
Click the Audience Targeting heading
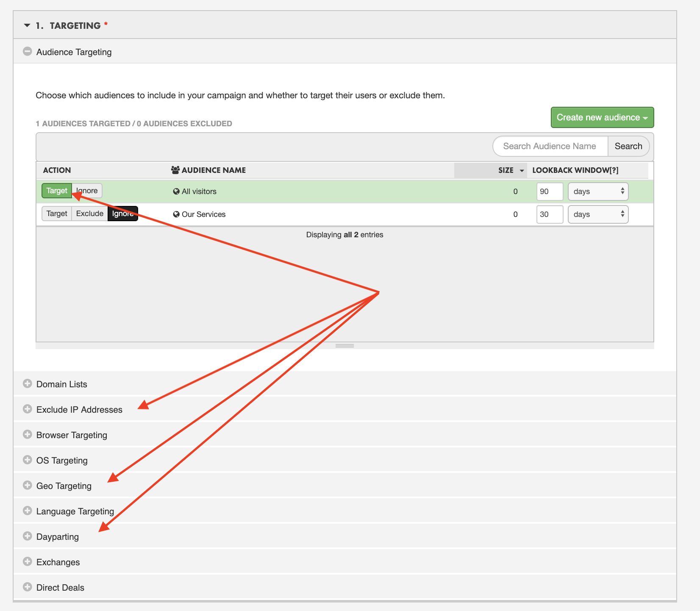[x=74, y=52]
